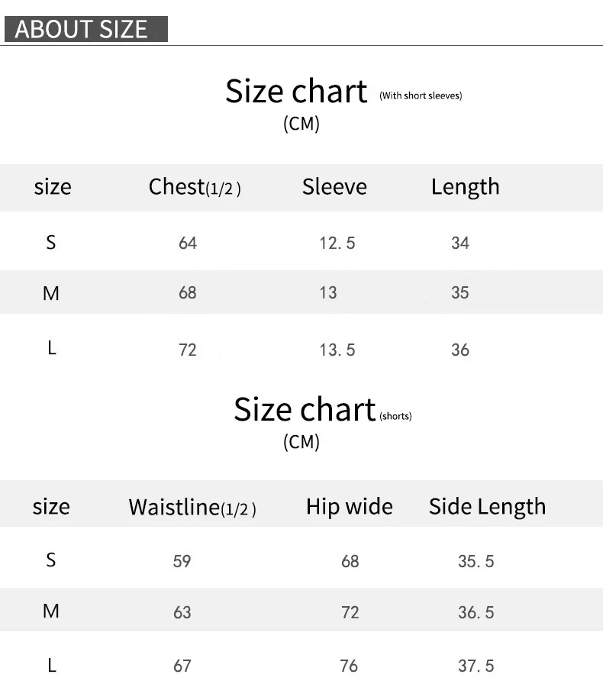The width and height of the screenshot is (603, 700).
Task: Click waistline value 67 for size L
Action: (x=182, y=666)
